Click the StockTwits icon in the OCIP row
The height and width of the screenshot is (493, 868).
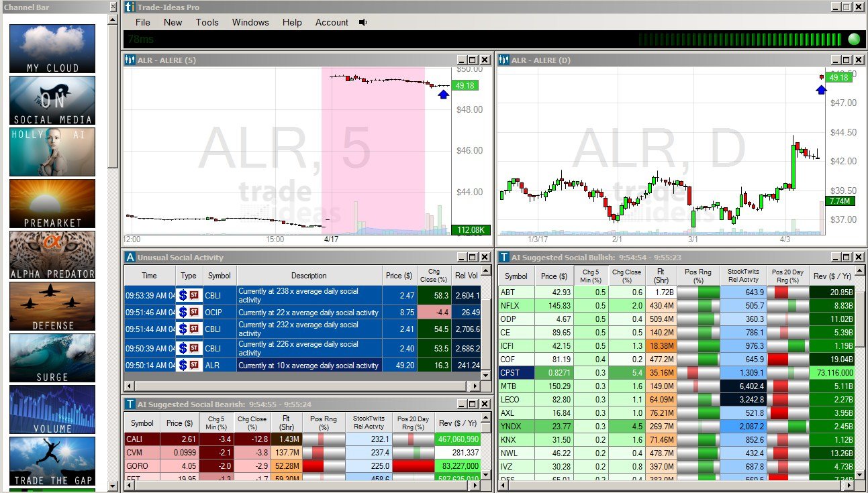point(195,313)
